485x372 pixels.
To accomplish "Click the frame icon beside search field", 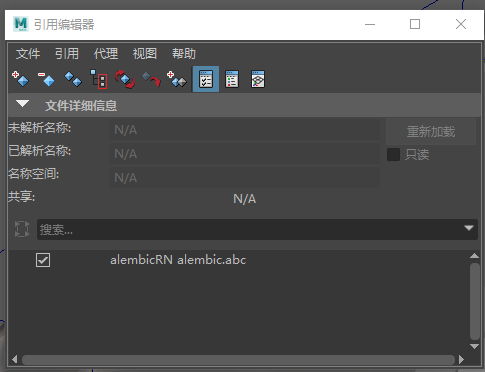I will click(x=22, y=229).
